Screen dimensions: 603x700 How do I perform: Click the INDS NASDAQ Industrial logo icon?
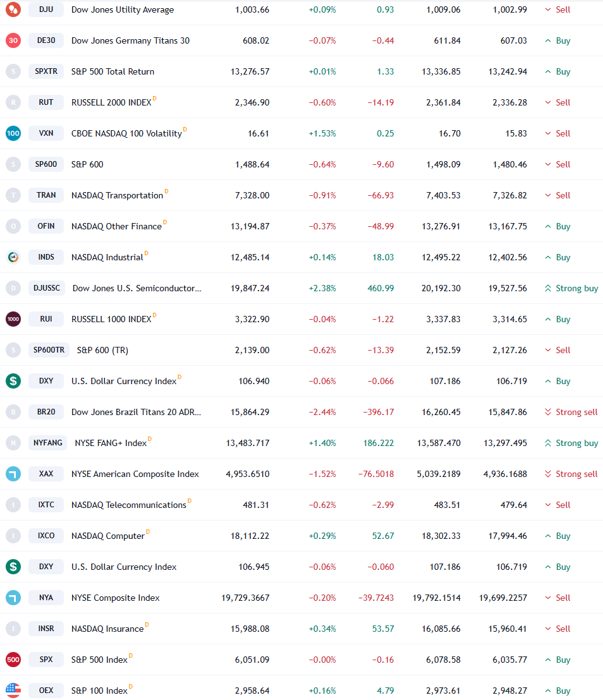point(13,257)
